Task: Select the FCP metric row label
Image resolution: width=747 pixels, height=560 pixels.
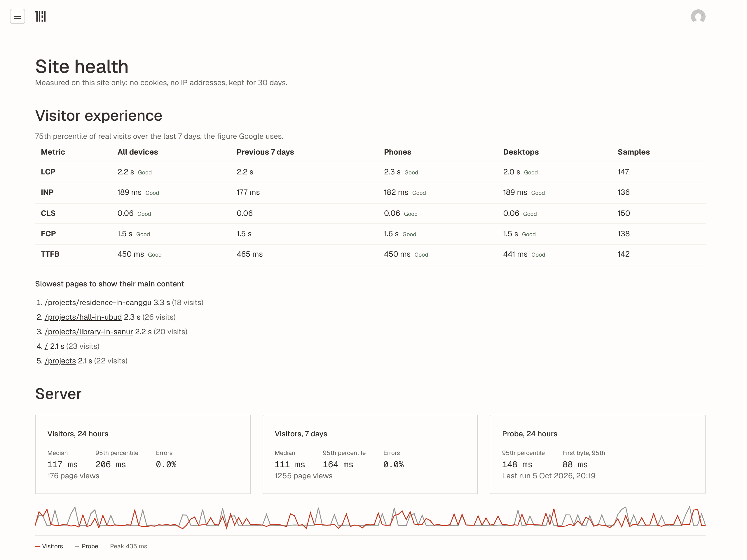Action: (48, 234)
